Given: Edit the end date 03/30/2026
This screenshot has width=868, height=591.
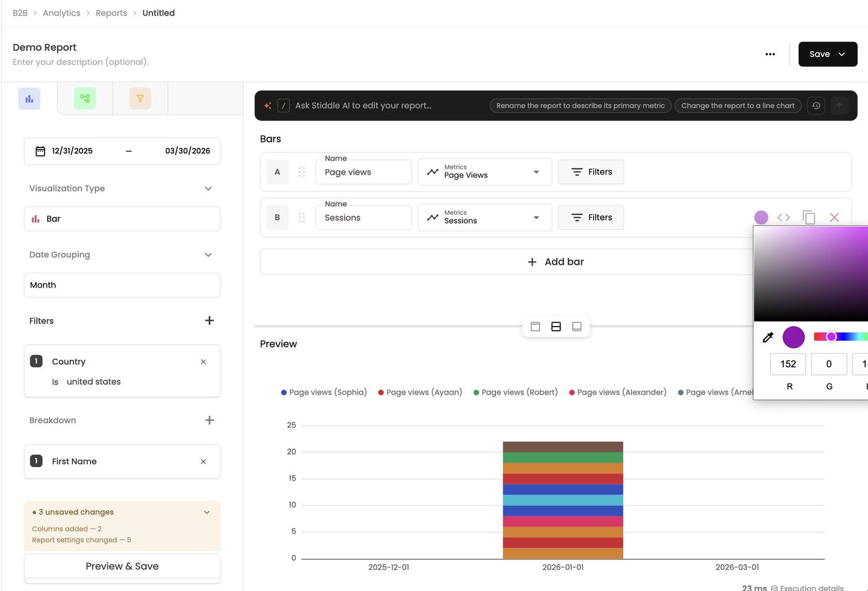Looking at the screenshot, I should tap(188, 151).
